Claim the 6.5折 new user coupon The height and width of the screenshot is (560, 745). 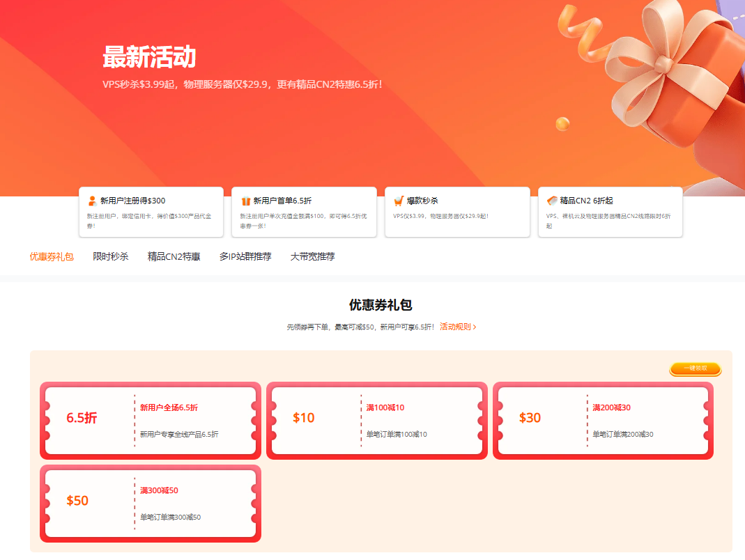pyautogui.click(x=151, y=421)
